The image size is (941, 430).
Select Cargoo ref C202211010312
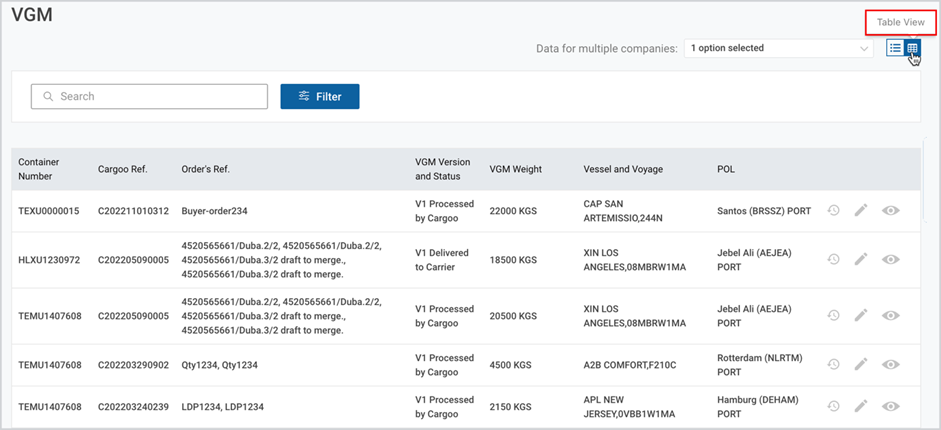click(x=133, y=211)
